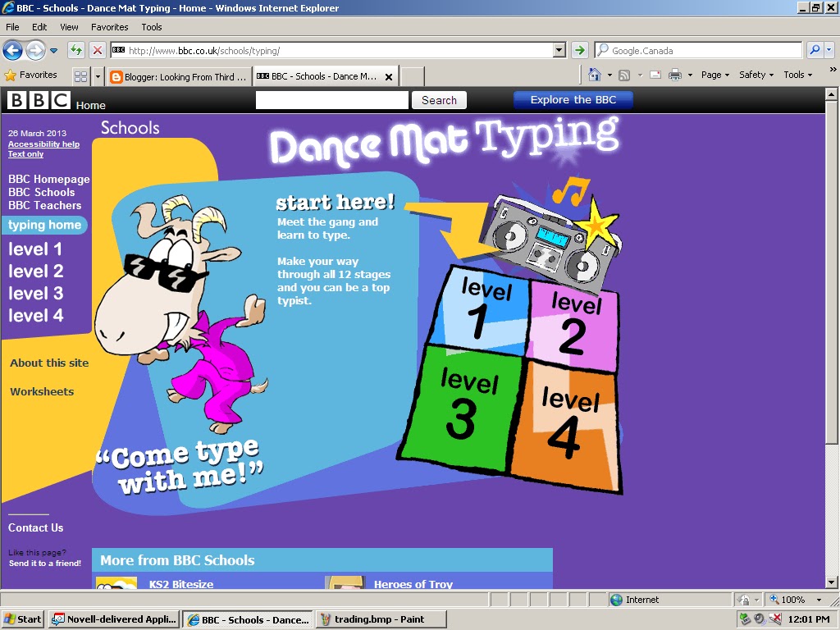Click the BBC Search button

click(439, 100)
